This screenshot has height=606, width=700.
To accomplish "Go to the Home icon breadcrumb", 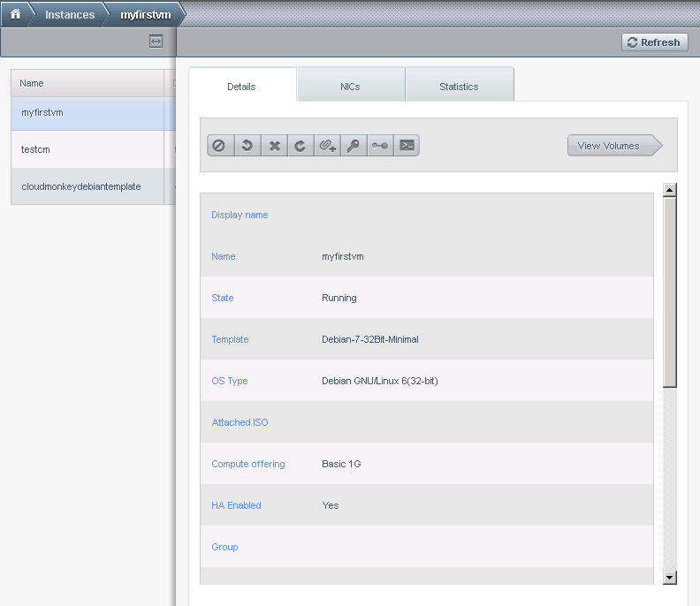I will click(15, 15).
